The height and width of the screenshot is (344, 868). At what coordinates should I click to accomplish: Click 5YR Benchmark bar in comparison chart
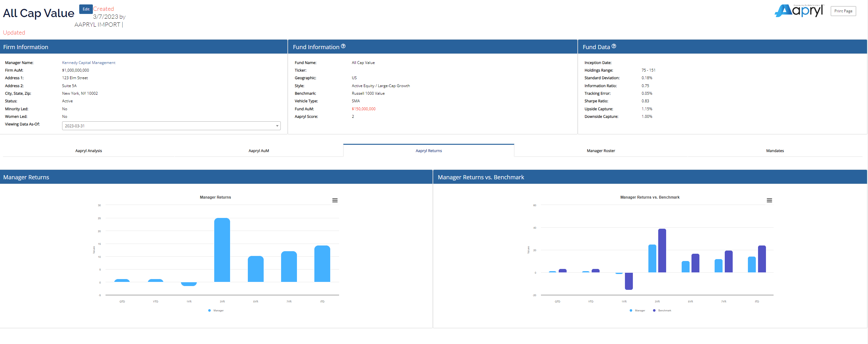[696, 263]
